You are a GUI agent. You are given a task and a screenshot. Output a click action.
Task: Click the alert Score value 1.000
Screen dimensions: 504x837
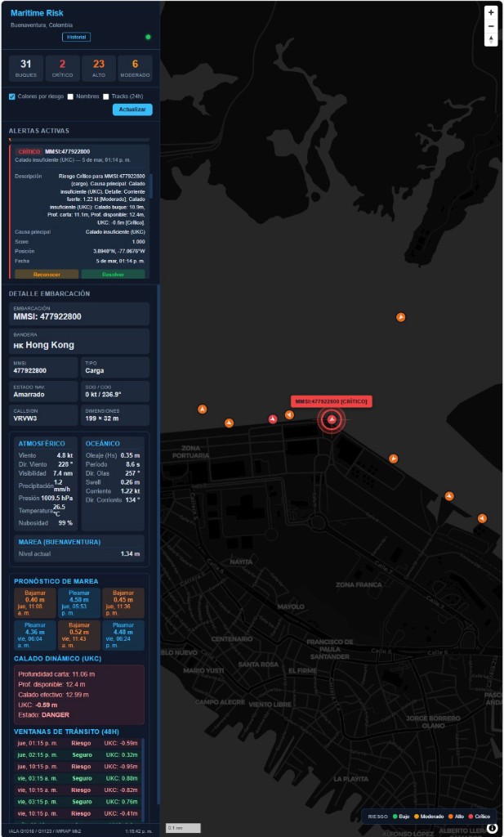(138, 241)
